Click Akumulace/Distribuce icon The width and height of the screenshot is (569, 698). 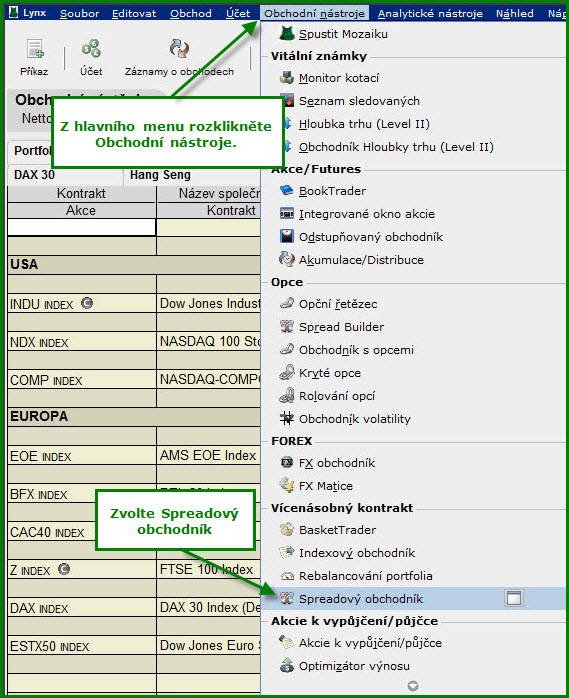pos(287,260)
